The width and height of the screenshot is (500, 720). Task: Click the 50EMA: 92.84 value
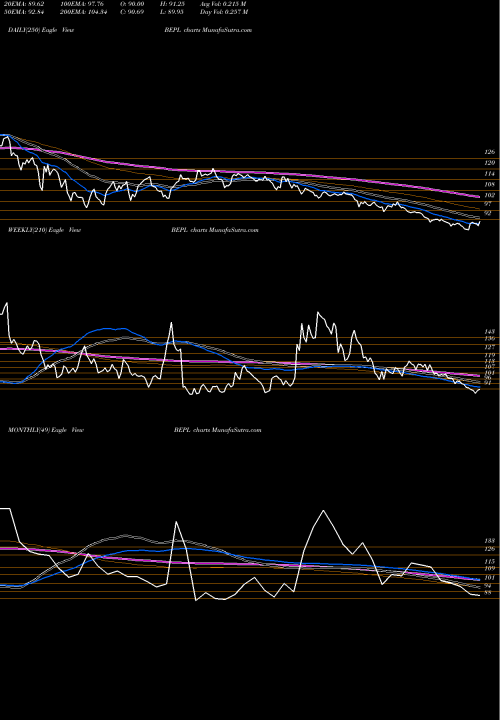point(22,12)
